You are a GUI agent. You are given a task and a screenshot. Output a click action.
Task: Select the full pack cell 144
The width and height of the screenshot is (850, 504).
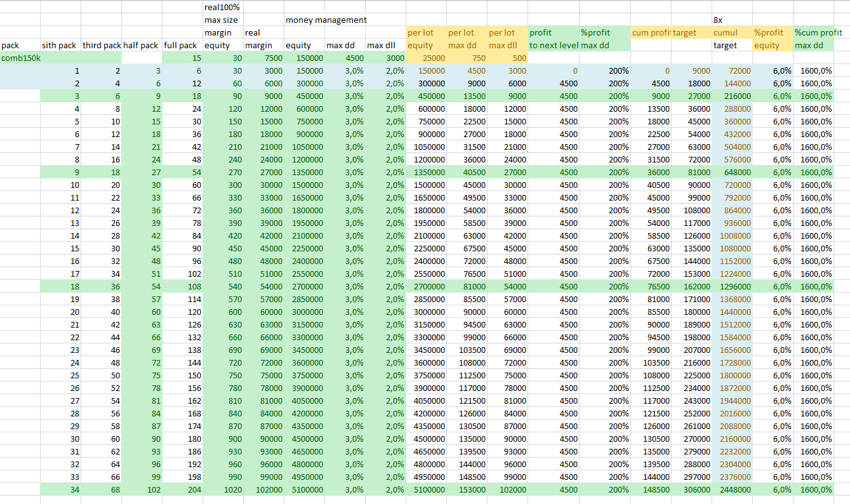click(x=183, y=362)
